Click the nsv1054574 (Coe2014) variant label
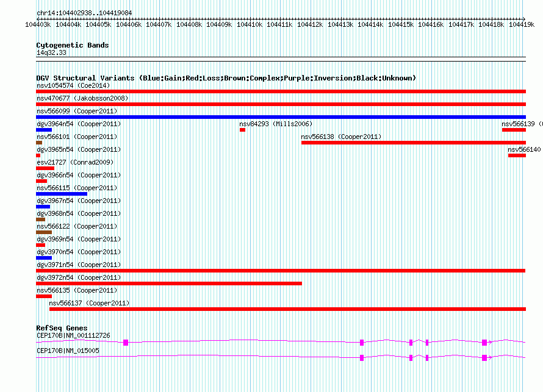This screenshot has height=392, width=543. tap(73, 85)
